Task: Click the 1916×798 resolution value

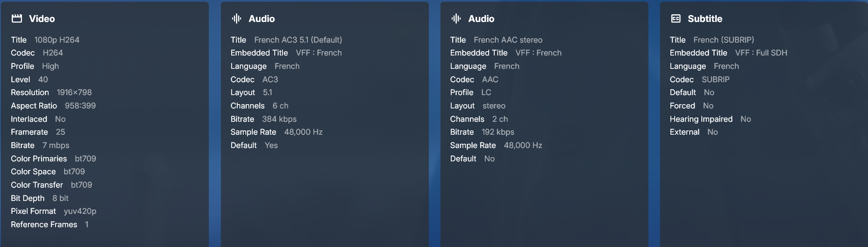Action: click(74, 93)
